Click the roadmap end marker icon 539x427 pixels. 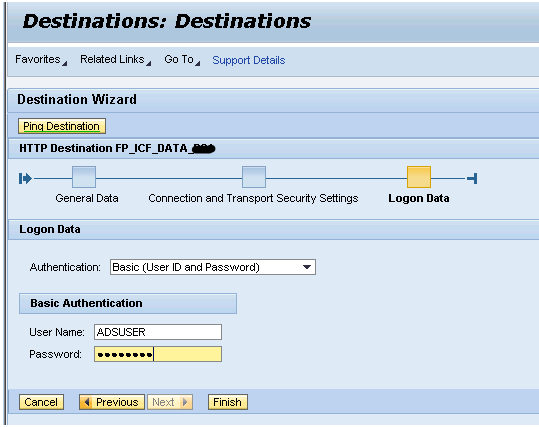point(472,178)
